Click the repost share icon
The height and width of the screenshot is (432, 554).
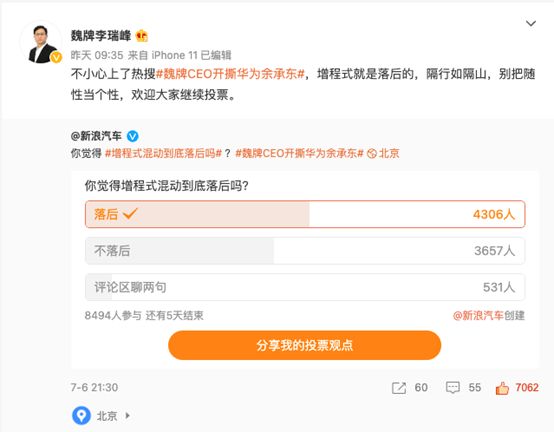(x=399, y=388)
